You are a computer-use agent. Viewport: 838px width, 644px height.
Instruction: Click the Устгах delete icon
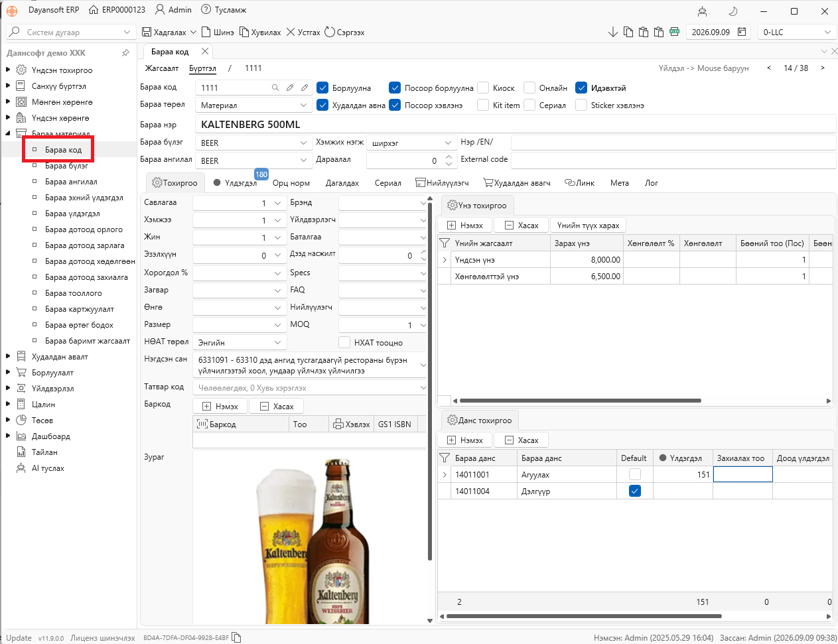(x=291, y=32)
